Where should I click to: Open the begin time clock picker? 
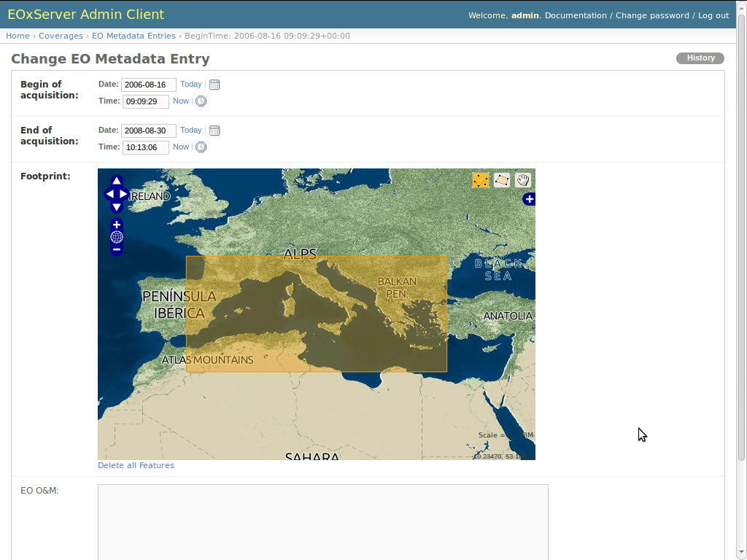(x=201, y=101)
